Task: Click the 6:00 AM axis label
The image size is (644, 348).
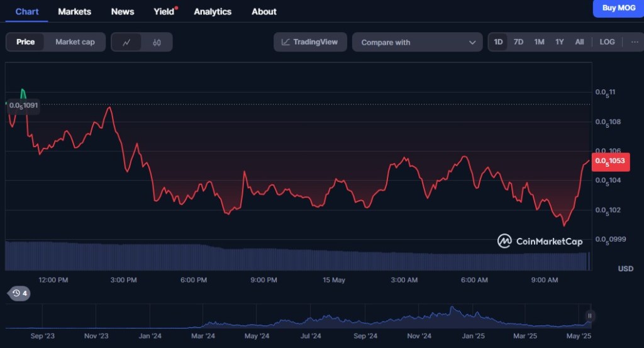Action: (x=474, y=280)
